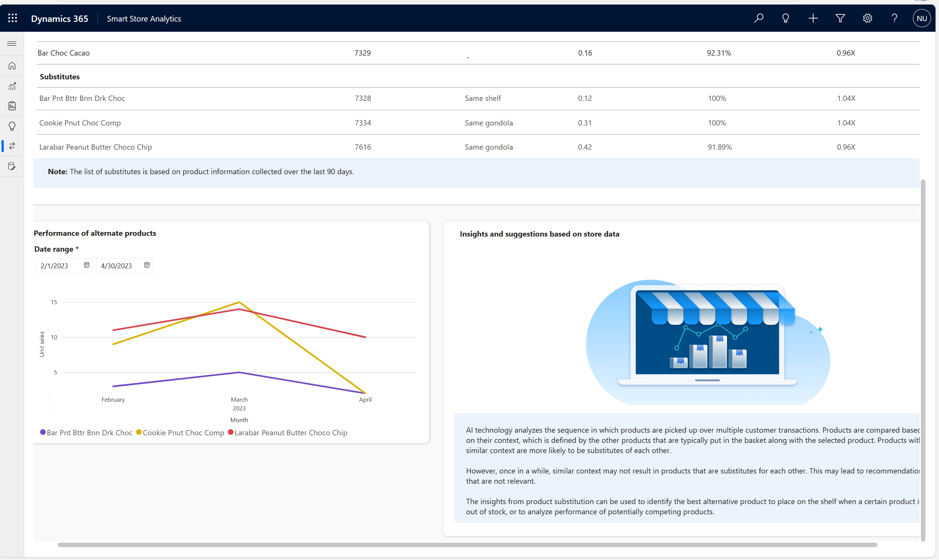Image resolution: width=939 pixels, height=560 pixels.
Task: Open the lightbulb assistant icon in header
Action: (x=786, y=18)
